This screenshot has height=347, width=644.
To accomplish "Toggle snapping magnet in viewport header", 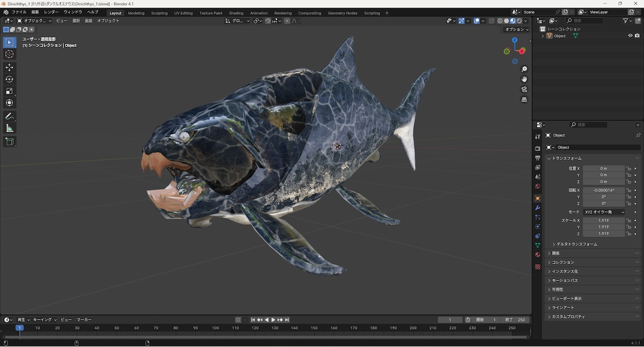I will (268, 21).
